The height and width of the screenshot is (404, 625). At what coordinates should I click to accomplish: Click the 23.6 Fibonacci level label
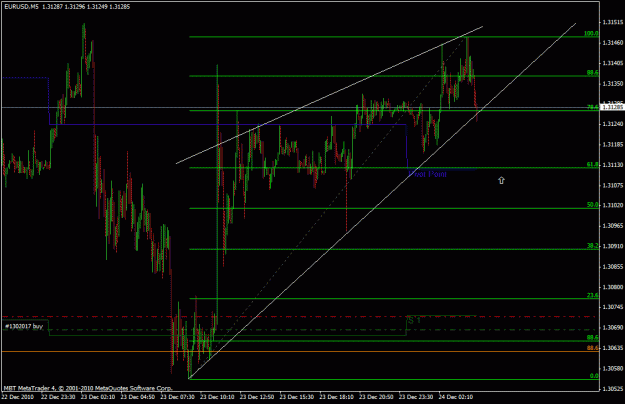[592, 295]
